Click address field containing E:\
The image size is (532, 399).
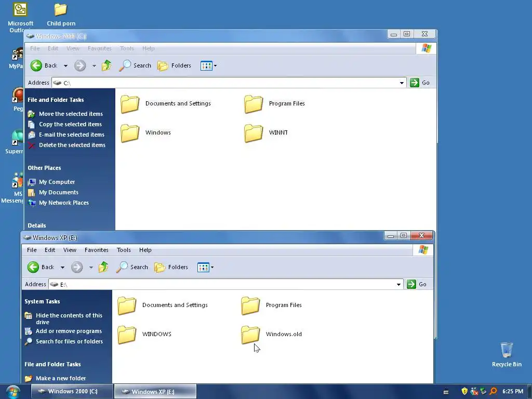226,284
